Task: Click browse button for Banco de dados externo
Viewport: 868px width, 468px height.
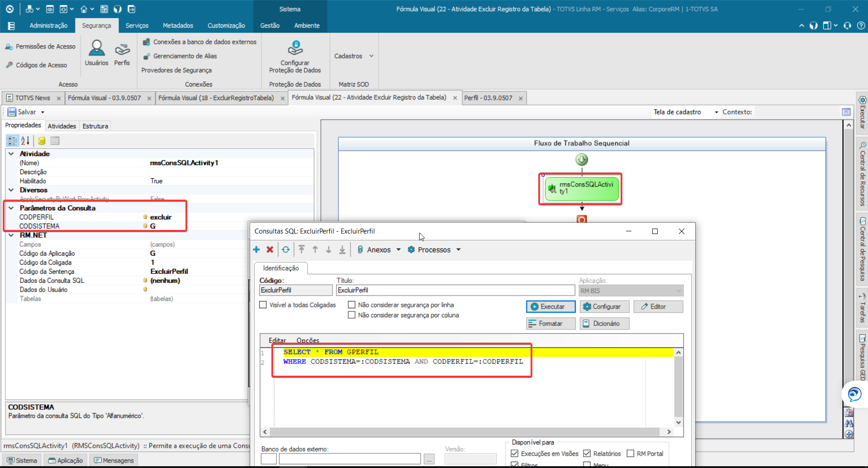Action: point(429,459)
